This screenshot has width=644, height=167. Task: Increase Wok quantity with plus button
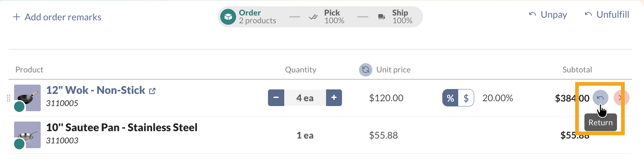pyautogui.click(x=334, y=98)
